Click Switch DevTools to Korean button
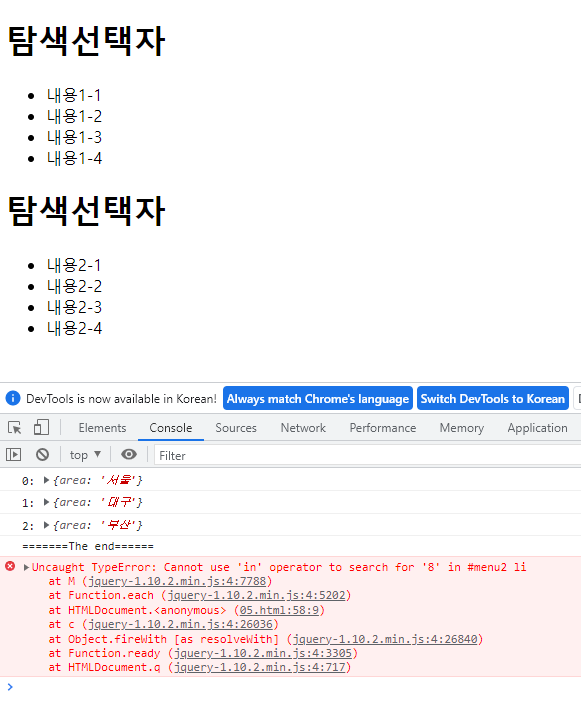Image resolution: width=581 pixels, height=724 pixels. (x=493, y=398)
